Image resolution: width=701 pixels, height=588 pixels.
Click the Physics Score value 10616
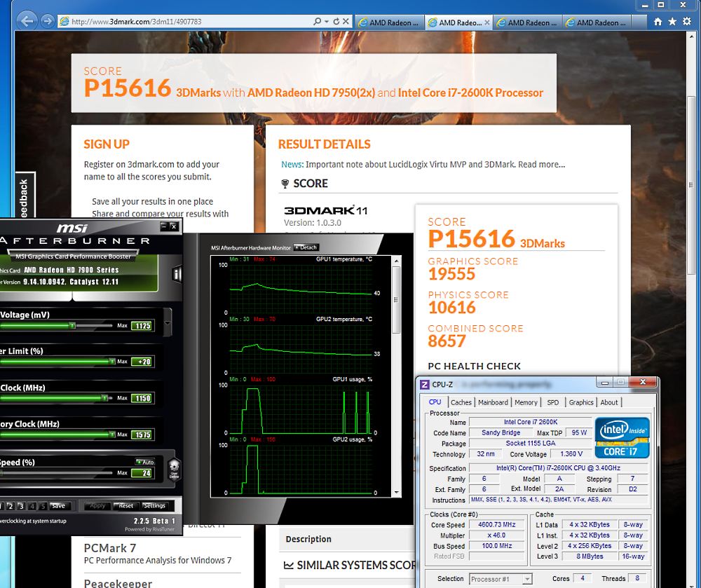coord(451,308)
